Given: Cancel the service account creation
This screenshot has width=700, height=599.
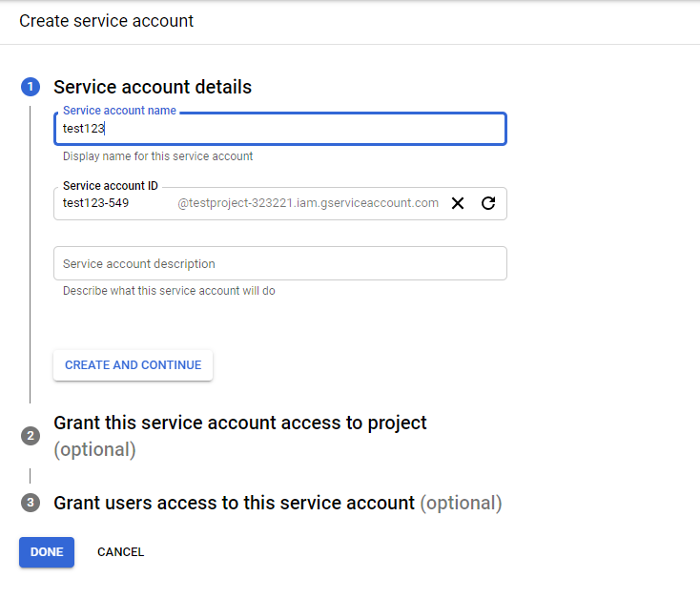Looking at the screenshot, I should [x=121, y=552].
